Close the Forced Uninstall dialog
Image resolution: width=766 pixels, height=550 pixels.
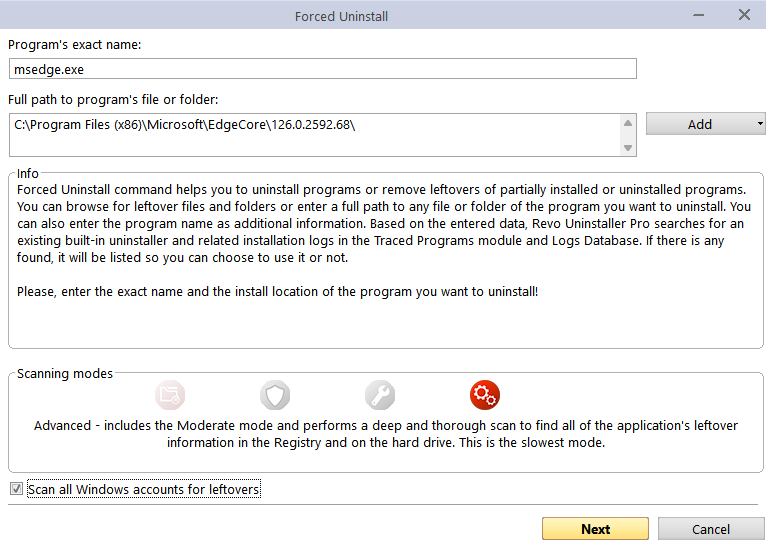tap(744, 15)
